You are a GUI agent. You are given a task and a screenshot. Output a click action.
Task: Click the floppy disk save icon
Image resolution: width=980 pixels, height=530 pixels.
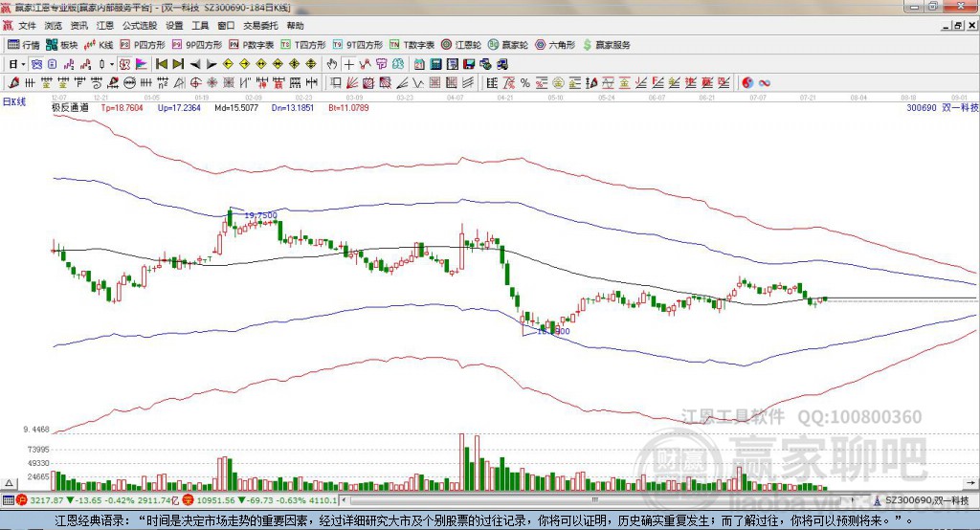click(469, 64)
